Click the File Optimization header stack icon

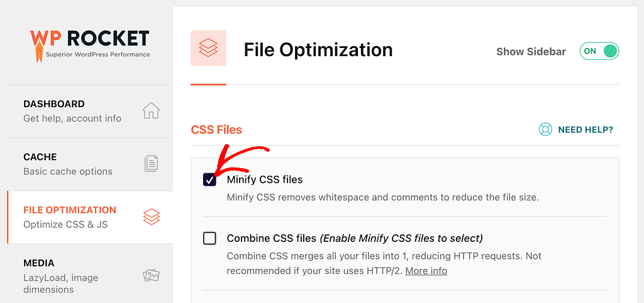208,48
